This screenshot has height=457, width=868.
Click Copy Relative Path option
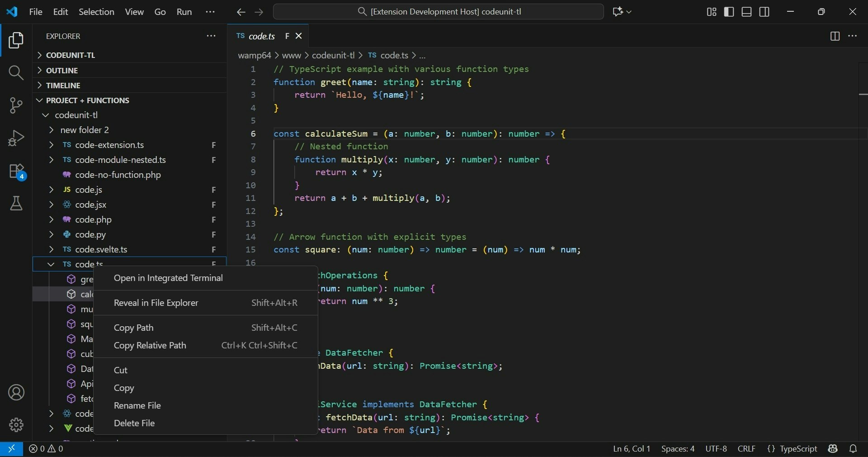click(x=151, y=345)
